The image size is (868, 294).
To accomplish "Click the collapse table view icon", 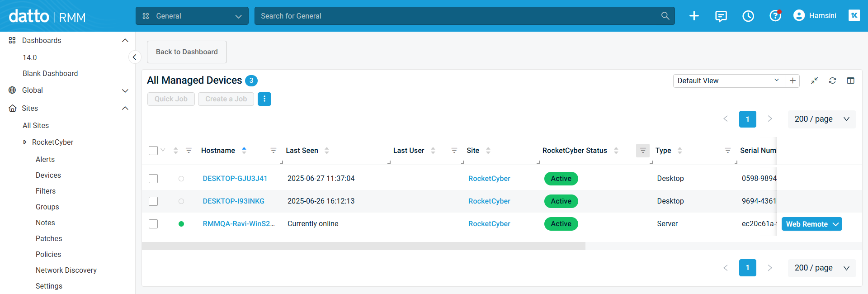I will coord(814,81).
